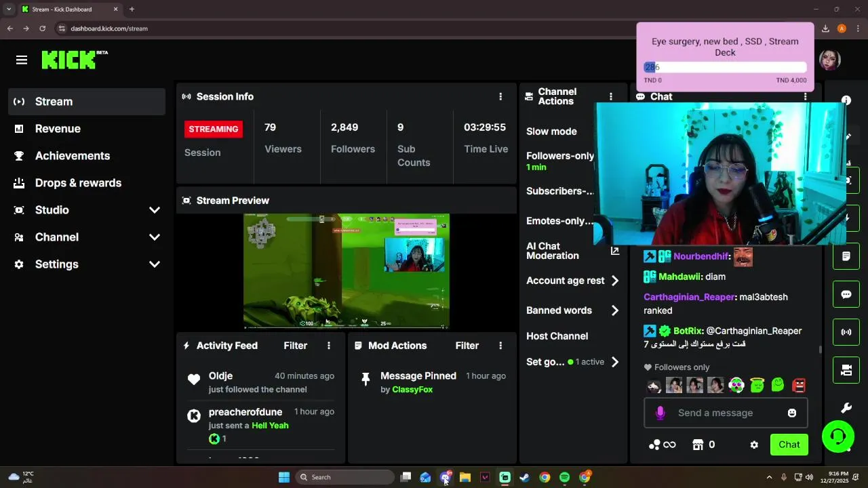Click the Slow mode label

(x=551, y=131)
